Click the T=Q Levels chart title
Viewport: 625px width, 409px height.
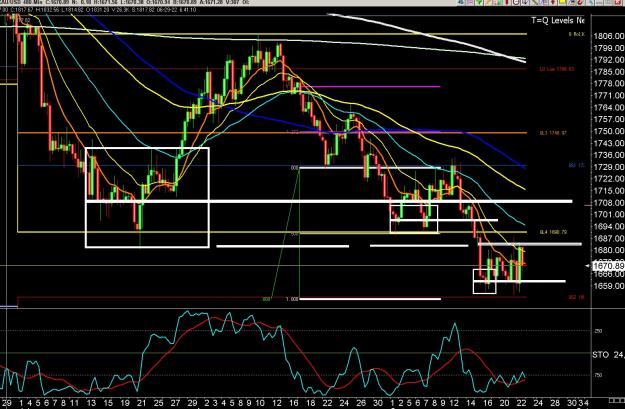(558, 20)
